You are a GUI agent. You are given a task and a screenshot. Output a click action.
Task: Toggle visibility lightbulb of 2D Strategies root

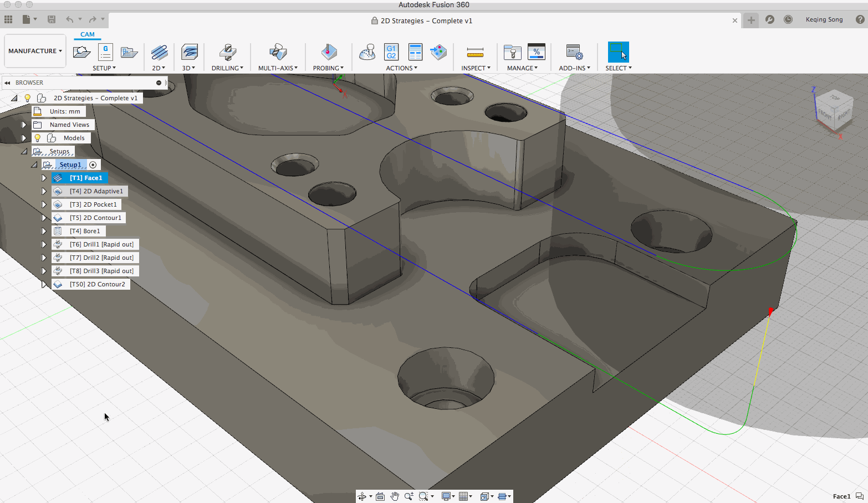click(27, 98)
